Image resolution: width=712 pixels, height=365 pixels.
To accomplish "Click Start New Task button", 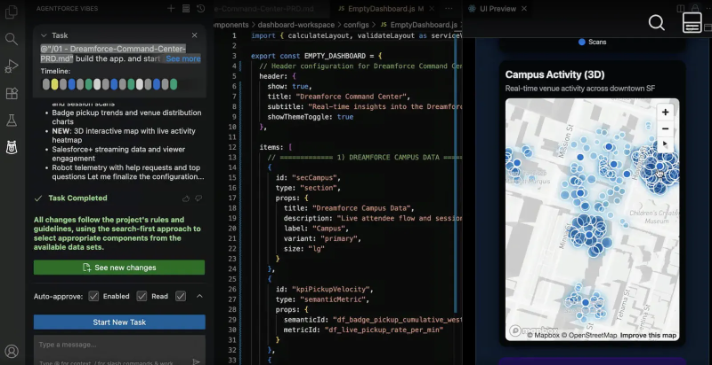I will point(119,322).
